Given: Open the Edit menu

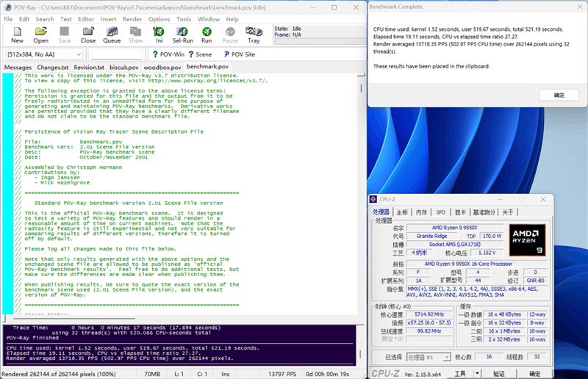Looking at the screenshot, I should tap(24, 19).
